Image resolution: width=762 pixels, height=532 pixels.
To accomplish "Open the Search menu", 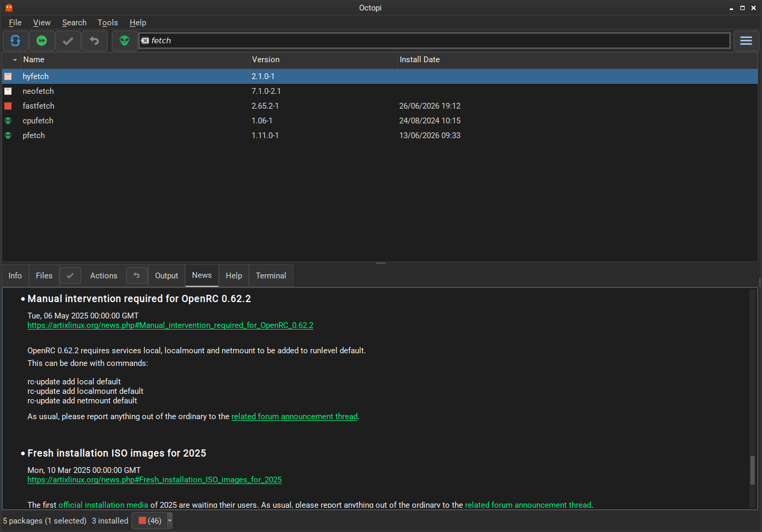I will tap(74, 23).
